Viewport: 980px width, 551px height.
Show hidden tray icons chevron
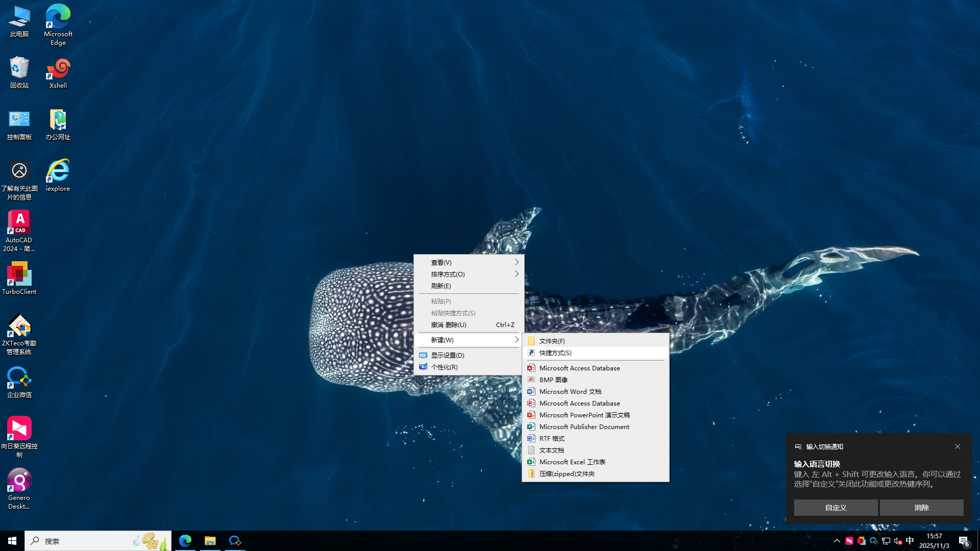click(x=837, y=541)
